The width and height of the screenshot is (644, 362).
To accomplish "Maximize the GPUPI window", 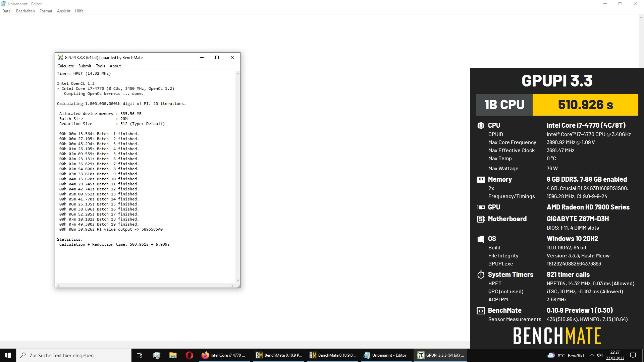I will [x=217, y=57].
